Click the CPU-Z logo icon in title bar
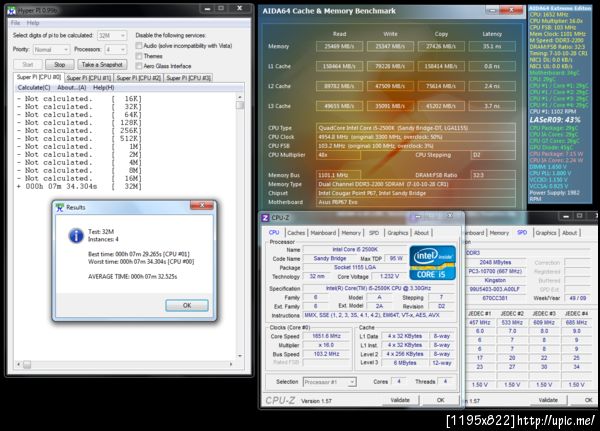The image size is (600, 431). click(265, 218)
